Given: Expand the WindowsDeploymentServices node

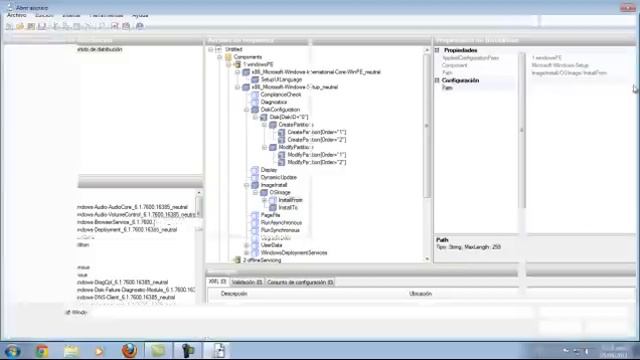Looking at the screenshot, I should click(x=247, y=253).
